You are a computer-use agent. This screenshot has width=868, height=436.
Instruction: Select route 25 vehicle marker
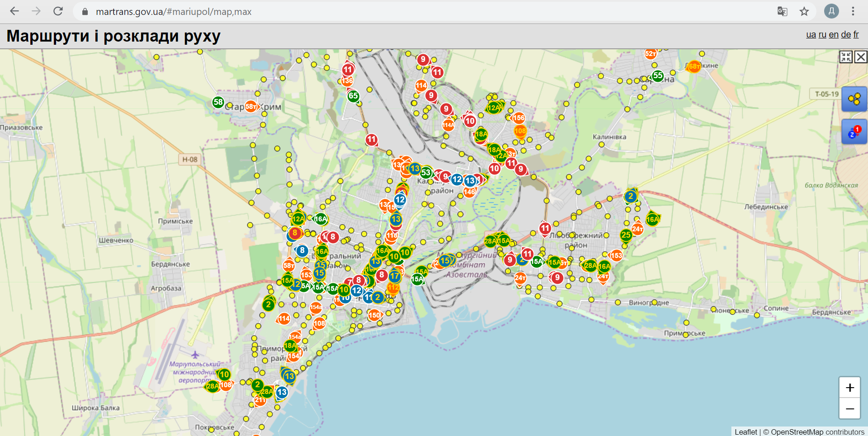(x=626, y=235)
